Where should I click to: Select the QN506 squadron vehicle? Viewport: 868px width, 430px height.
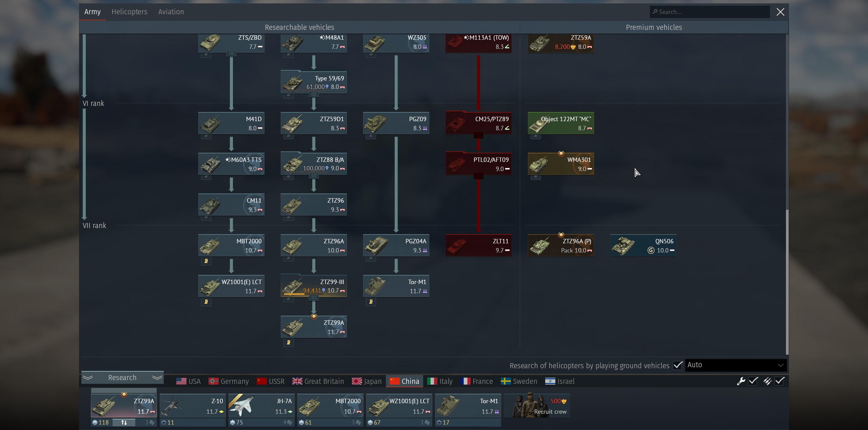(x=644, y=245)
